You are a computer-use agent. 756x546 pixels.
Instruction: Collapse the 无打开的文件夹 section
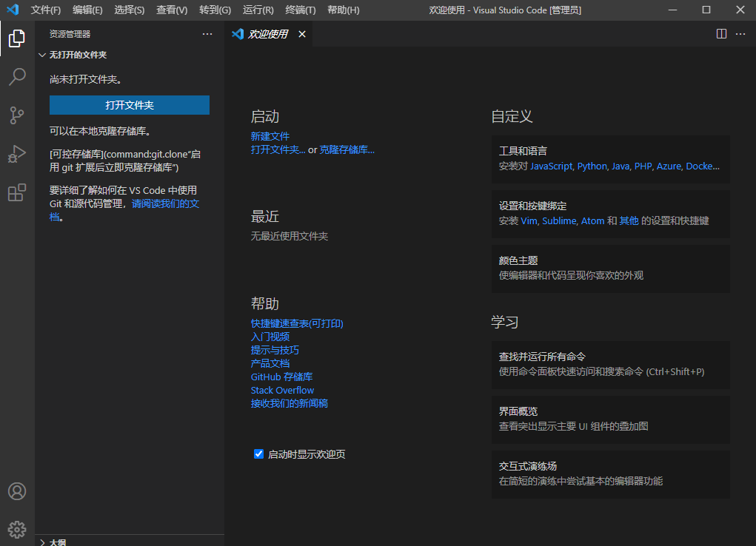(130, 55)
